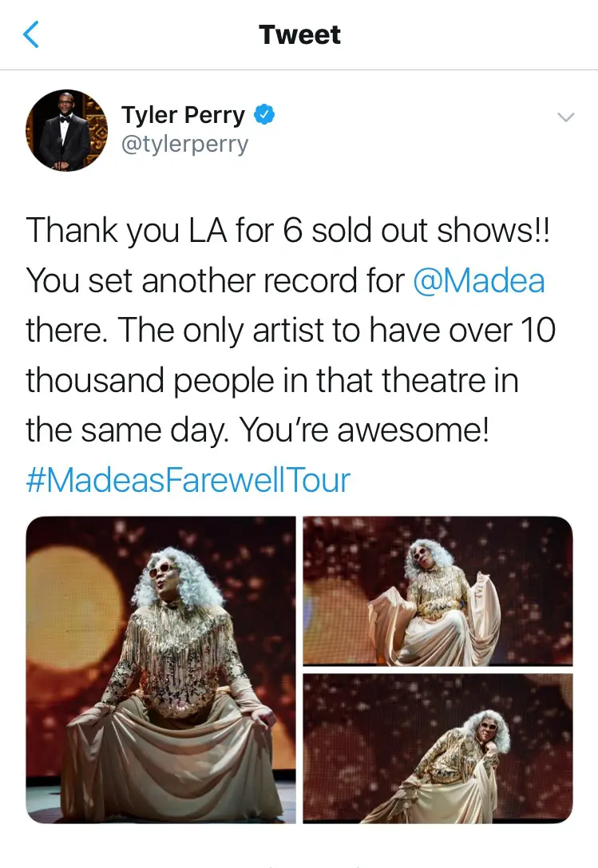Screen dimensions: 598x868
Task: Click the blue verified badge
Action: [x=264, y=116]
